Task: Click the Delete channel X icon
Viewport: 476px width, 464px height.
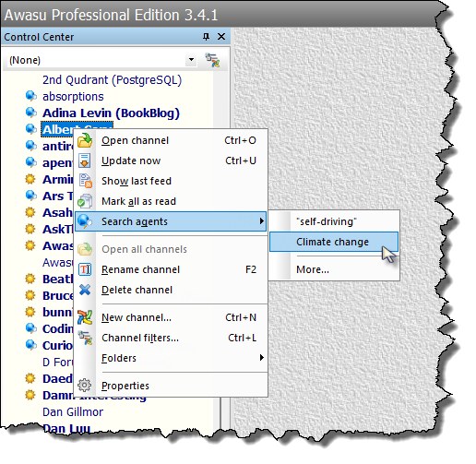Action: point(85,290)
